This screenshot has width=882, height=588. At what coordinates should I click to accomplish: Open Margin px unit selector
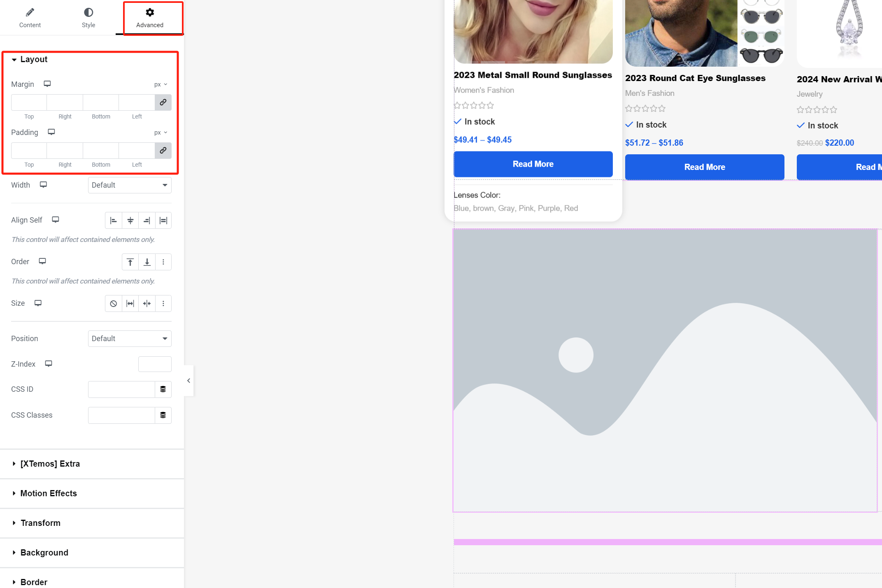point(161,84)
